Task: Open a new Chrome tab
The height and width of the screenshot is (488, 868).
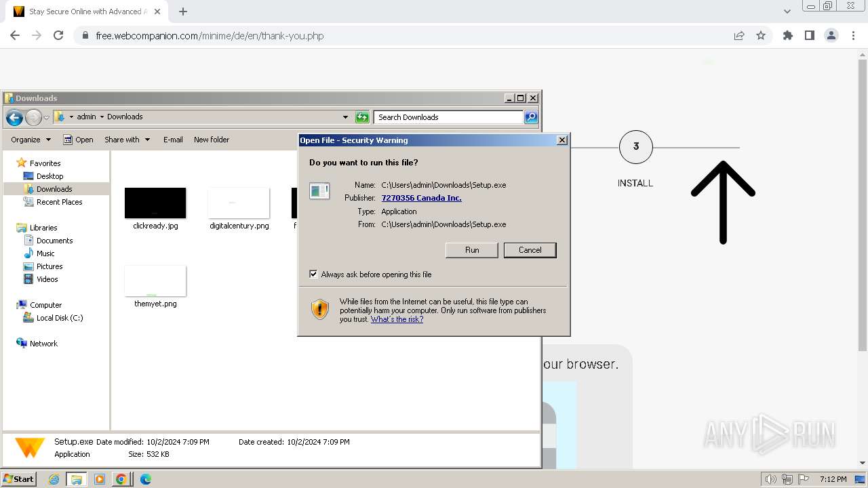Action: (x=183, y=12)
